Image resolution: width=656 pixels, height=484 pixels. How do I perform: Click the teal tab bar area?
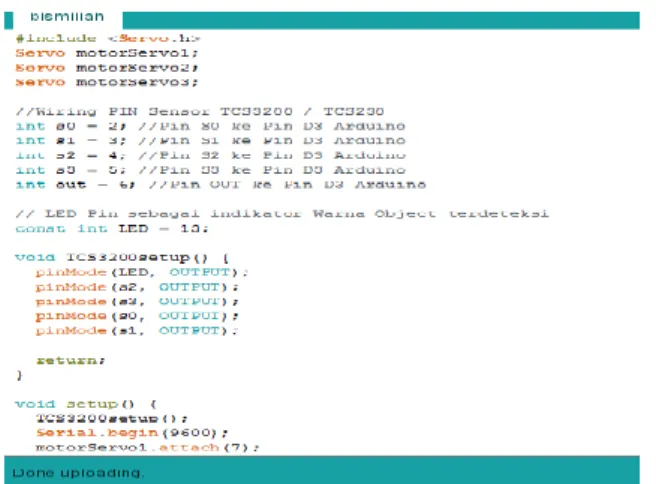point(381,20)
